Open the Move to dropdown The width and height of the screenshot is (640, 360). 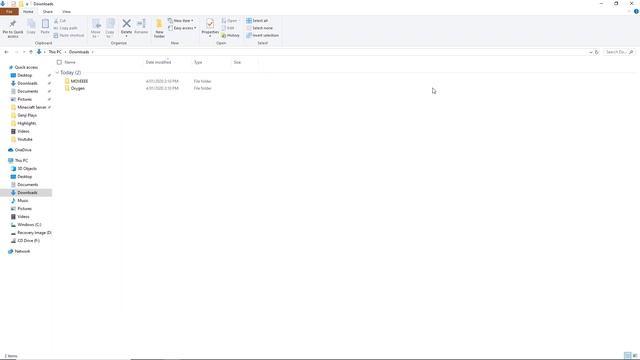96,28
